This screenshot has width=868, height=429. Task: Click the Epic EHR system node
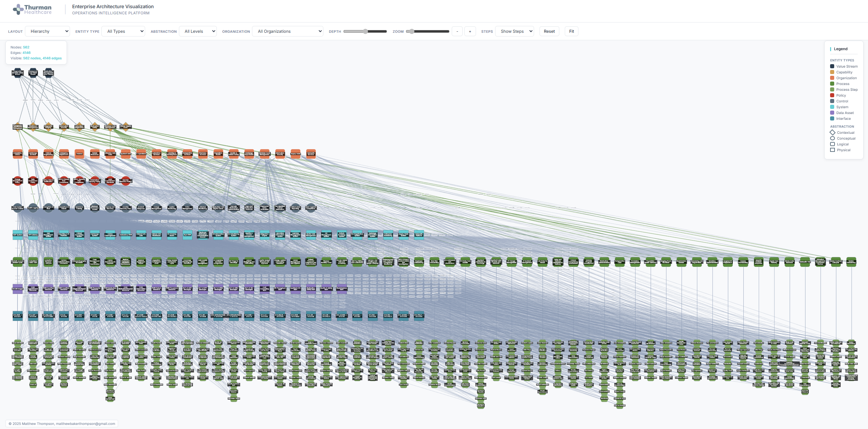tap(187, 235)
